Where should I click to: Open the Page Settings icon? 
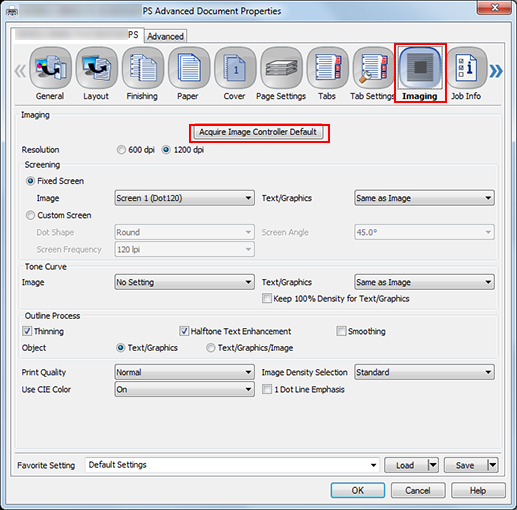(x=281, y=68)
